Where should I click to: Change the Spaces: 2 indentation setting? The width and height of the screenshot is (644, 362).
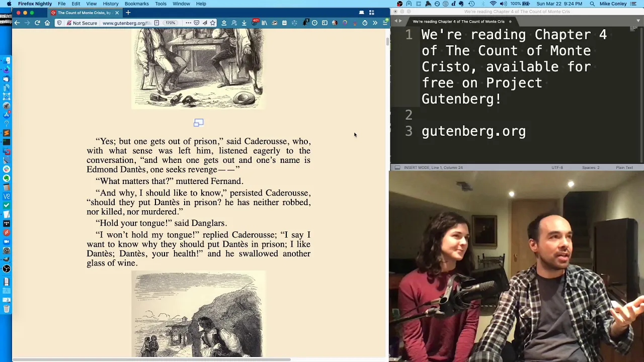point(591,167)
